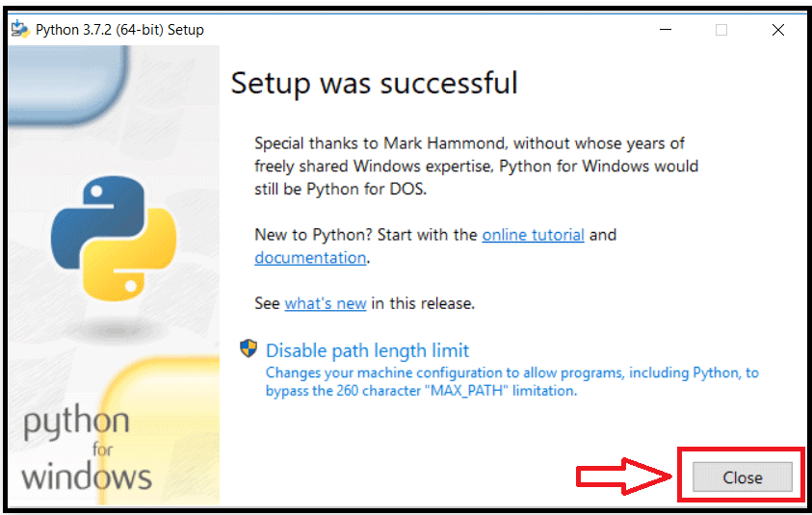Click the Setup was successful heading
This screenshot has height=515, width=812.
374,83
